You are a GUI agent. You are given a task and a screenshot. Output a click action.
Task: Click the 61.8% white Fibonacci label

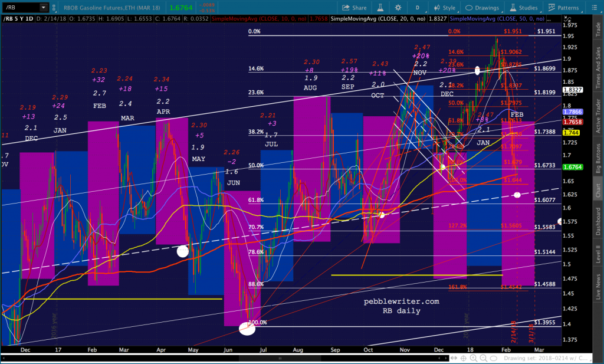256,200
